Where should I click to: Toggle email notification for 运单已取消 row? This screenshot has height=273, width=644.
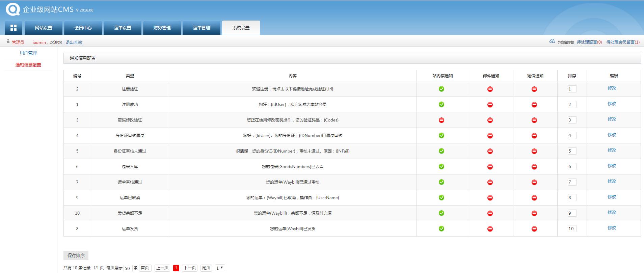[490, 198]
